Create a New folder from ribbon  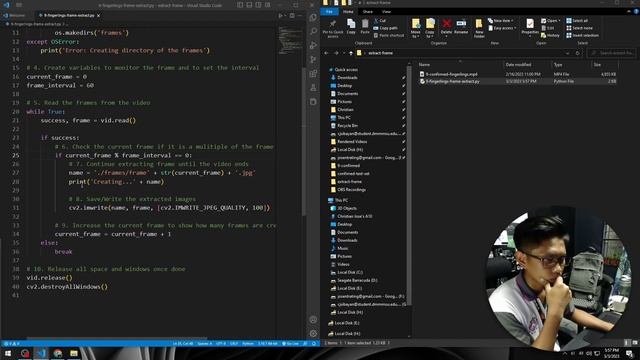point(479,28)
